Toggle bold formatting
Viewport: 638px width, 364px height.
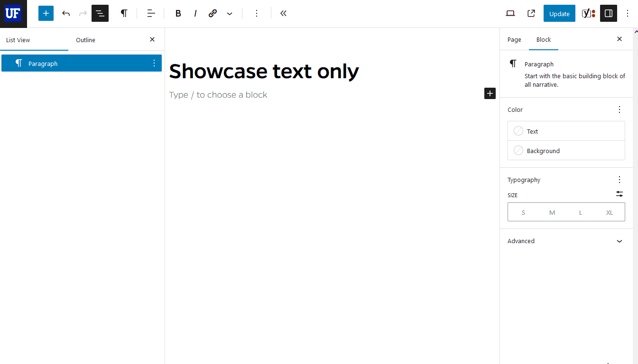pos(178,13)
